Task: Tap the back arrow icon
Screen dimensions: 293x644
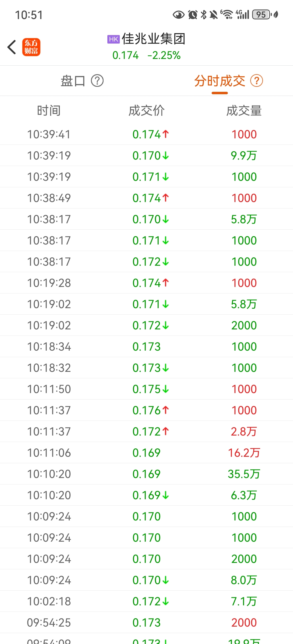Action: coord(12,47)
